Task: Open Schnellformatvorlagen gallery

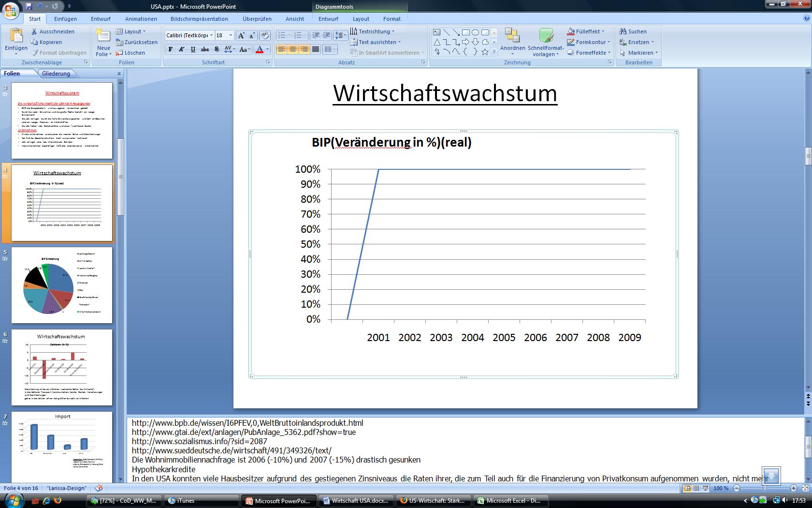Action: click(546, 43)
